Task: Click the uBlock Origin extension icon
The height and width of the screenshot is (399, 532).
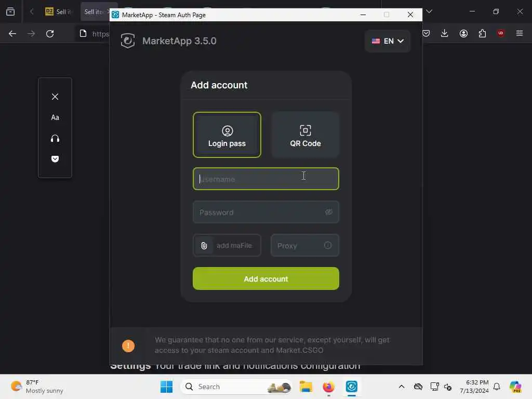Action: click(501, 33)
